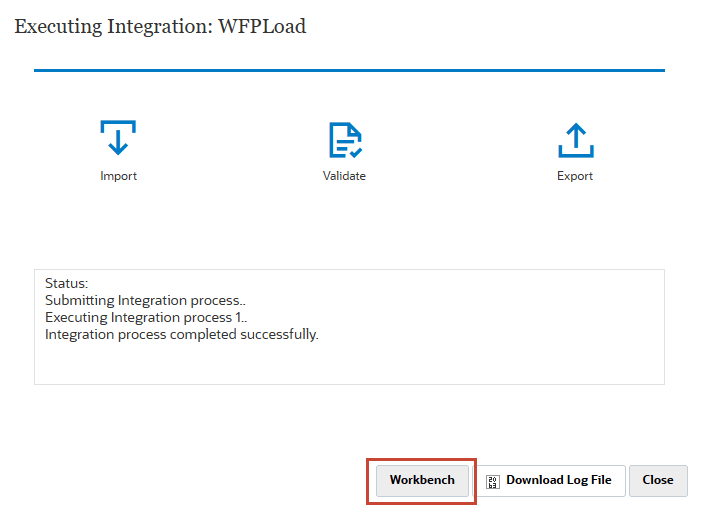Click empty space below the status messages
The width and height of the screenshot is (709, 520).
point(349,364)
